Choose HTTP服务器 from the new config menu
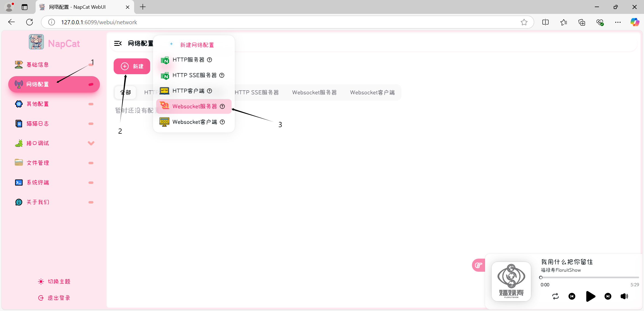644x311 pixels. coord(194,60)
